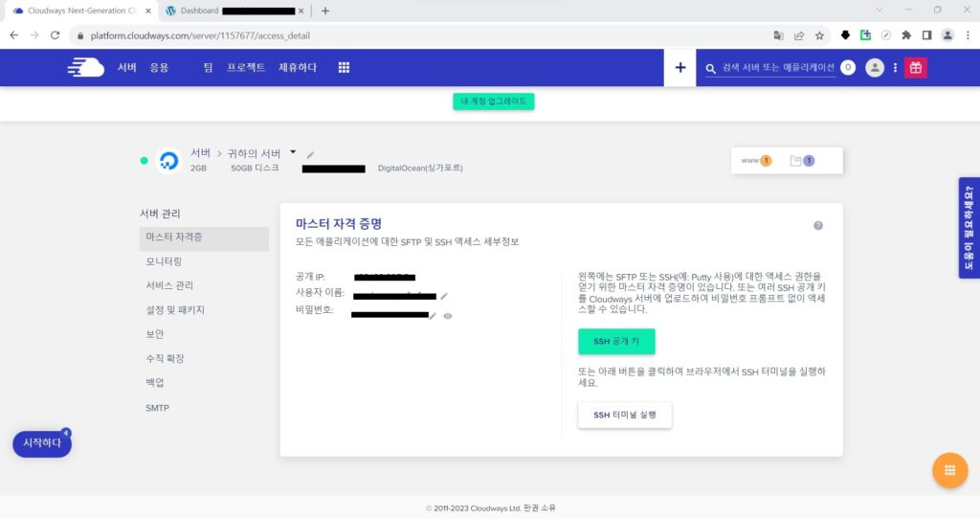Screen dimensions: 980x519
Task: Click the 서버 breadcrumb link
Action: [200, 152]
